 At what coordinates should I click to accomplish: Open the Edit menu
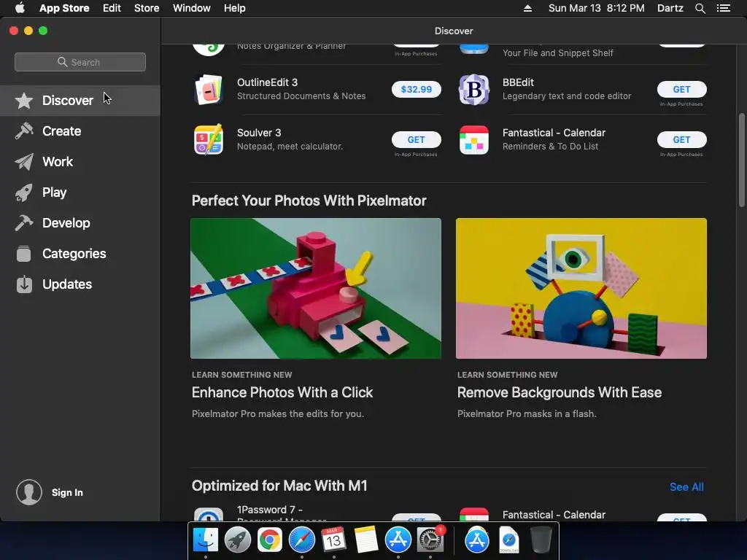tap(112, 8)
